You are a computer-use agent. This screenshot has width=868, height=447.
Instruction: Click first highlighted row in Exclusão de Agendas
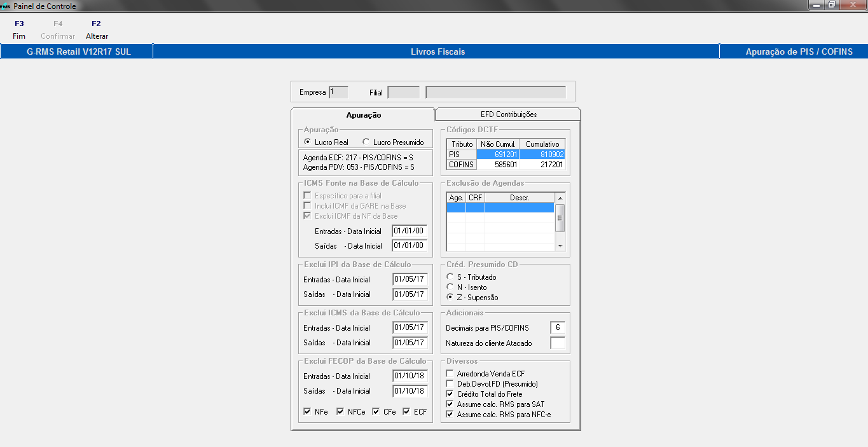pyautogui.click(x=500, y=207)
